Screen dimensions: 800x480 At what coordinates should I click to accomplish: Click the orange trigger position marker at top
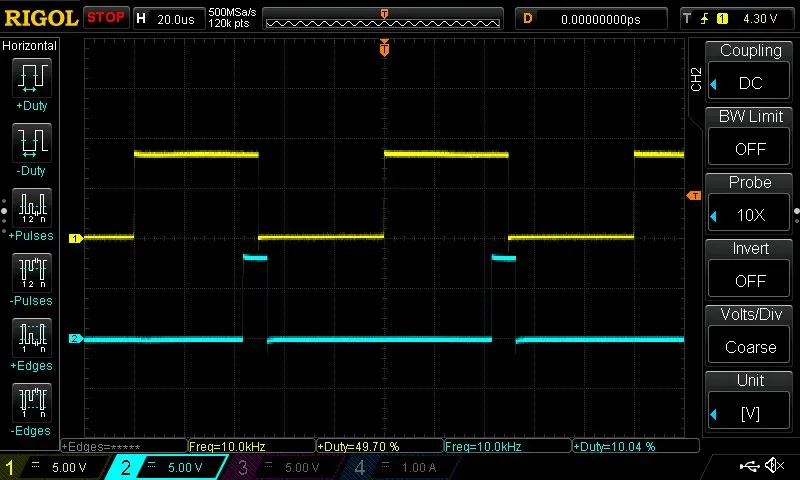pyautogui.click(x=384, y=47)
